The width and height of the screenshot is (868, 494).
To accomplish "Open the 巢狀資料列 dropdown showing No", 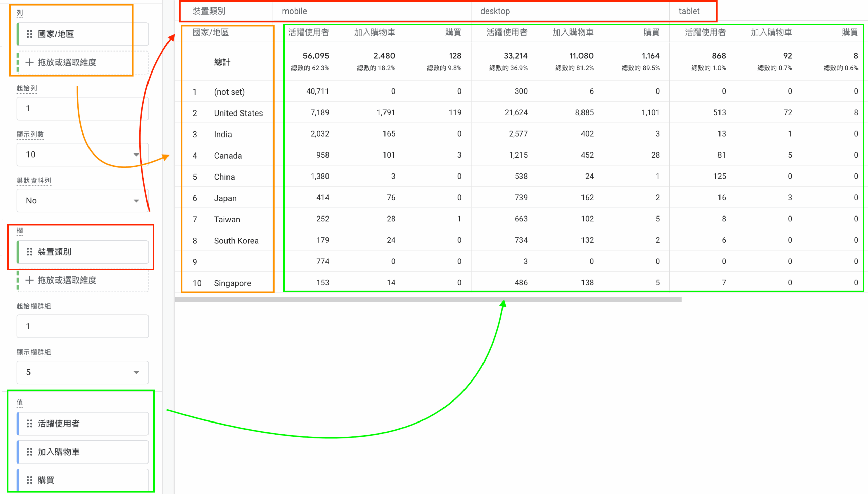I will pyautogui.click(x=82, y=201).
